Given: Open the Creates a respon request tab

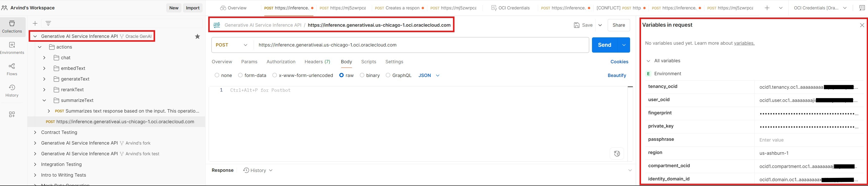Looking at the screenshot, I should (x=399, y=8).
